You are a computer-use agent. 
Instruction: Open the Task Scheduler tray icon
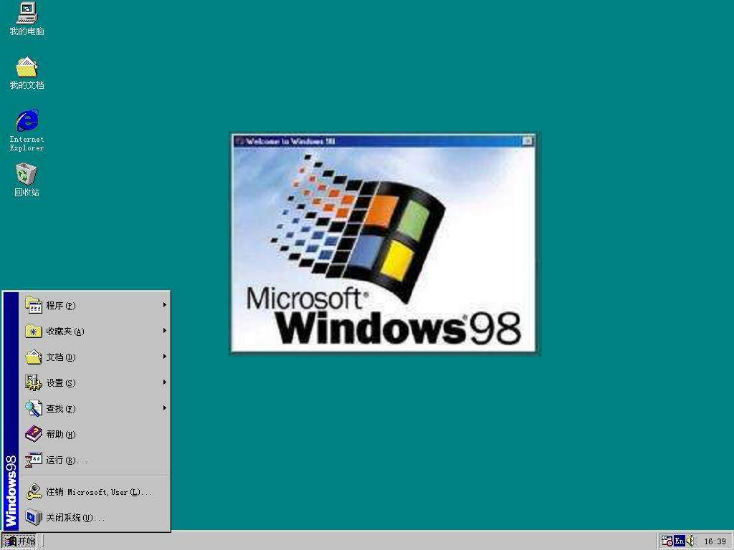point(667,541)
